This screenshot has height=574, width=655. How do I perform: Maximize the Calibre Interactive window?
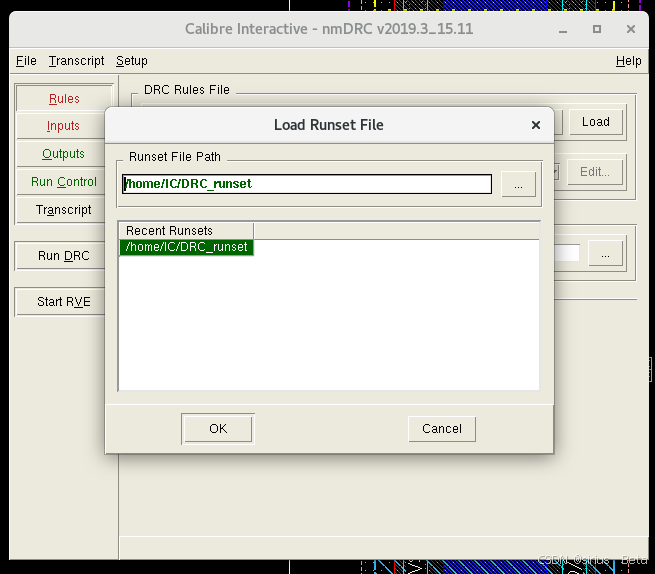[597, 29]
